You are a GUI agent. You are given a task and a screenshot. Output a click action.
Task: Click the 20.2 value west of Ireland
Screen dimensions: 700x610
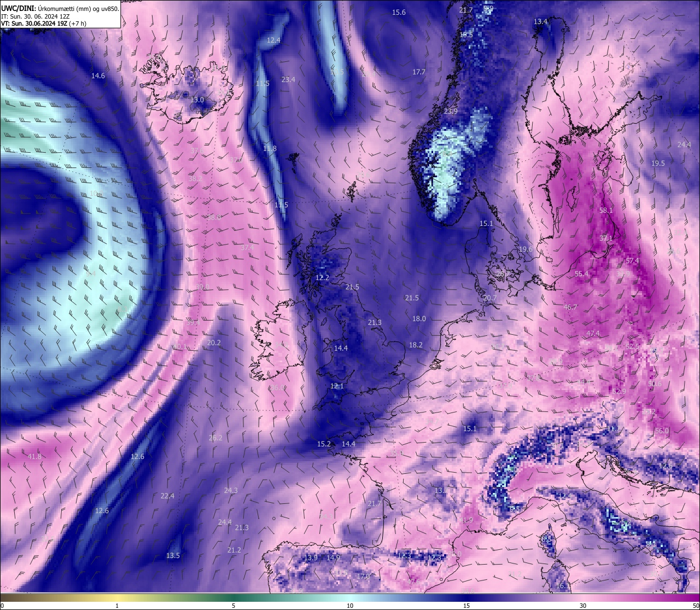tap(214, 343)
